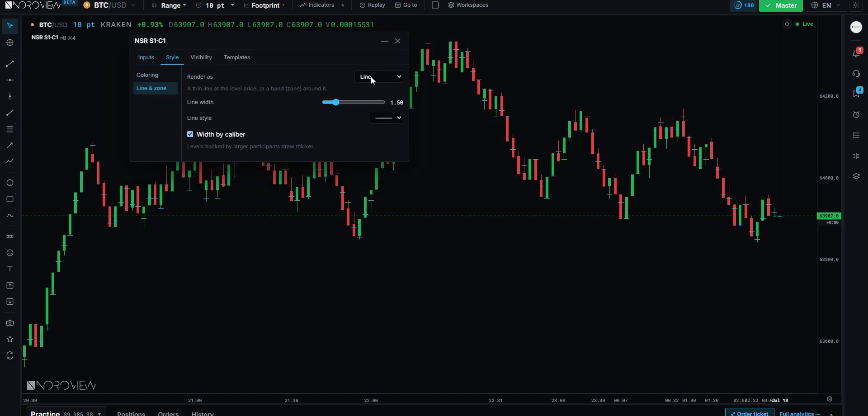Screen dimensions: 868x416
Task: Open the headset support icon
Action: tap(856, 74)
